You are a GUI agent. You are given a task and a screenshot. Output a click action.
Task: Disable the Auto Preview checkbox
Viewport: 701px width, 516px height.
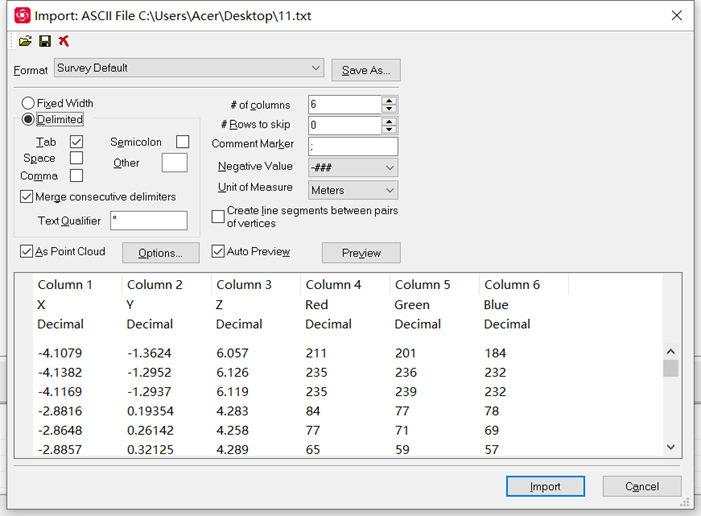pyautogui.click(x=218, y=252)
